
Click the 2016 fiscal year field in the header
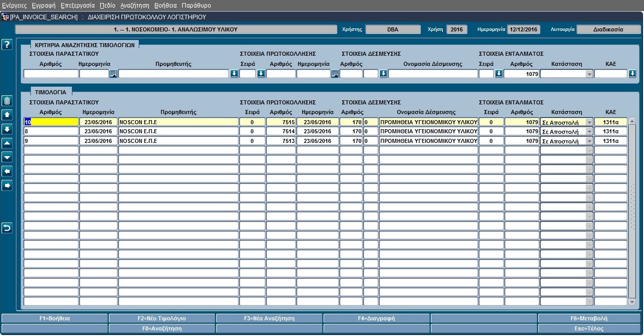click(457, 29)
